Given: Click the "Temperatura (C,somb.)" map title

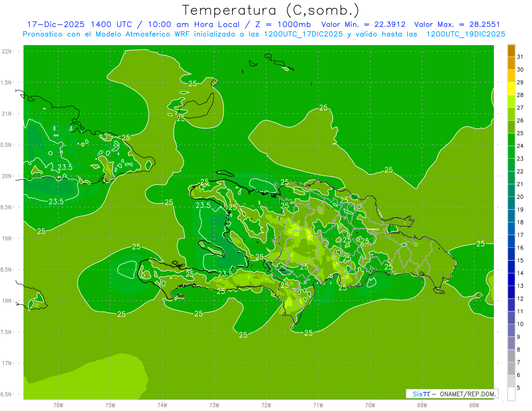Looking at the screenshot, I should pos(271,10).
